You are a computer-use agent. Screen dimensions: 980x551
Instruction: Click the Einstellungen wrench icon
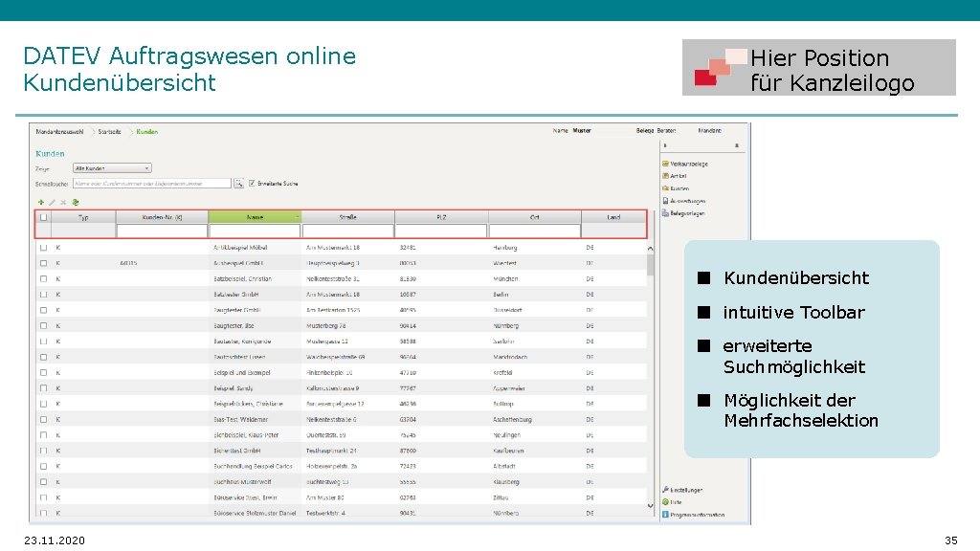tap(666, 490)
